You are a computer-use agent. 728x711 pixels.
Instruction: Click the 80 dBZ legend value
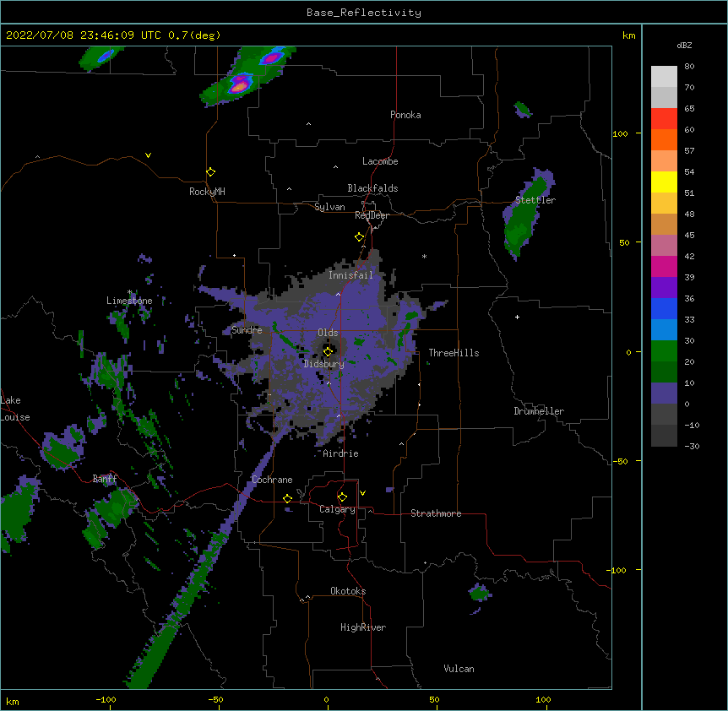tap(689, 67)
